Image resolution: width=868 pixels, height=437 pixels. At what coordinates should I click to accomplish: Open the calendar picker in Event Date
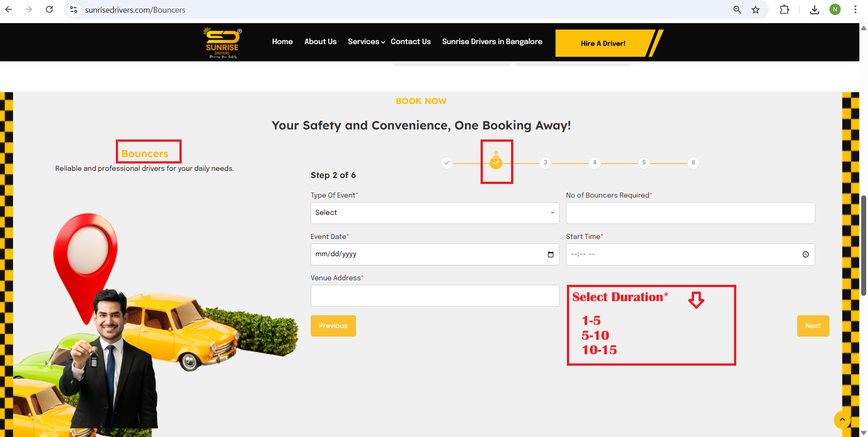(551, 254)
